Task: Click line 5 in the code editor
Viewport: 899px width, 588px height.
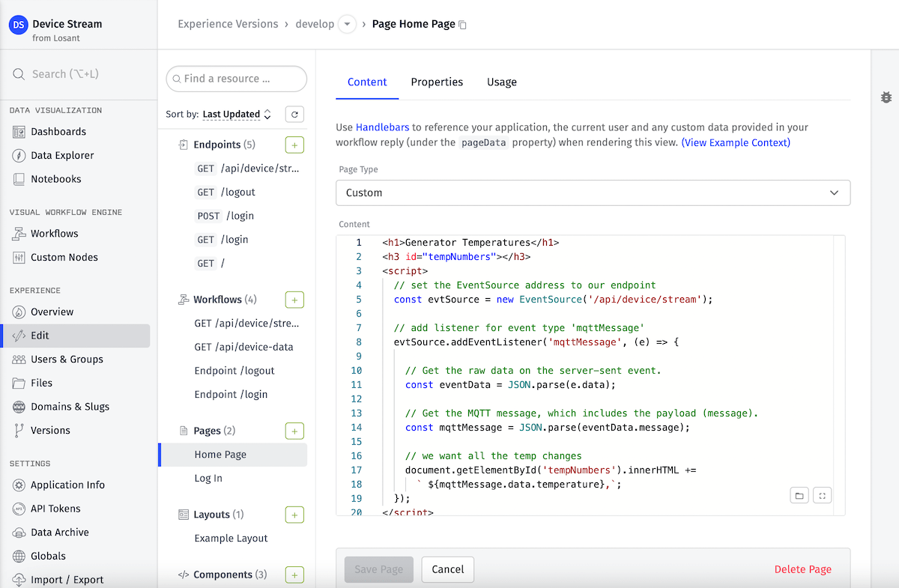Action: (553, 300)
